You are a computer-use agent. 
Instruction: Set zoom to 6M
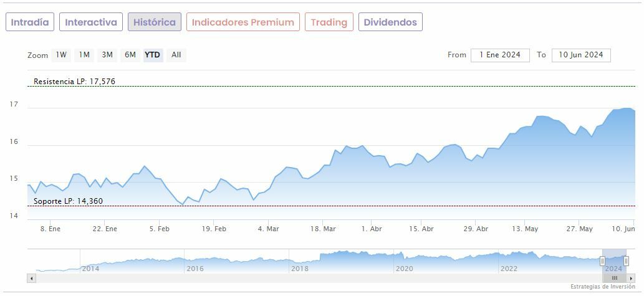pos(130,55)
